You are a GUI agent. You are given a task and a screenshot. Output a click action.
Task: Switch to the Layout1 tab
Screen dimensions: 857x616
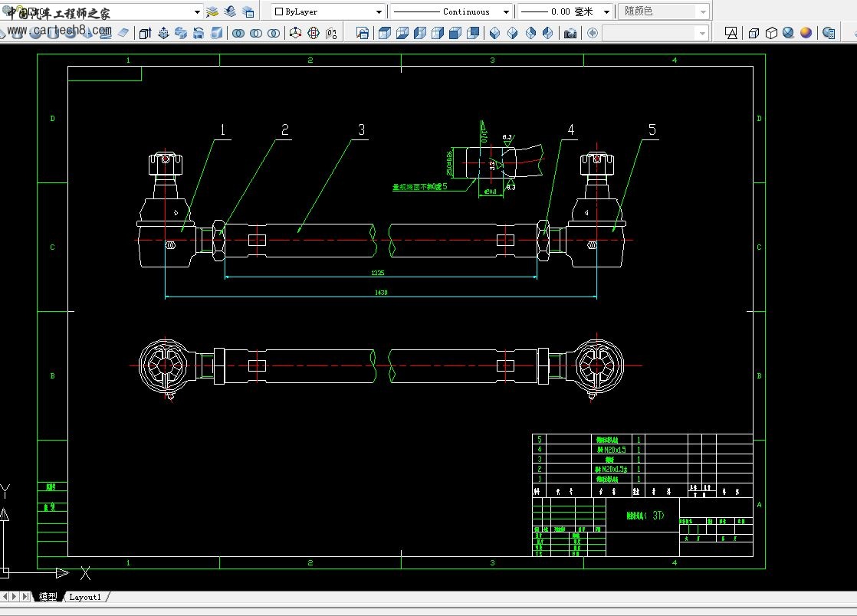tap(85, 597)
